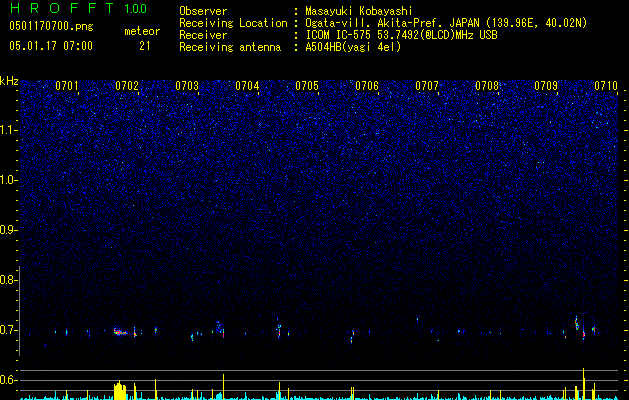Click the 0708 time marker
The width and height of the screenshot is (629, 400).
487,86
